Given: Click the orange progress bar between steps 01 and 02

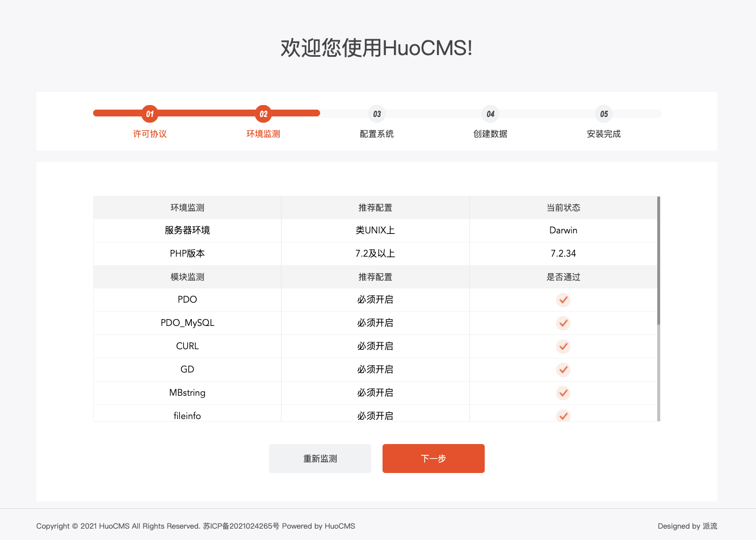Looking at the screenshot, I should [x=207, y=113].
